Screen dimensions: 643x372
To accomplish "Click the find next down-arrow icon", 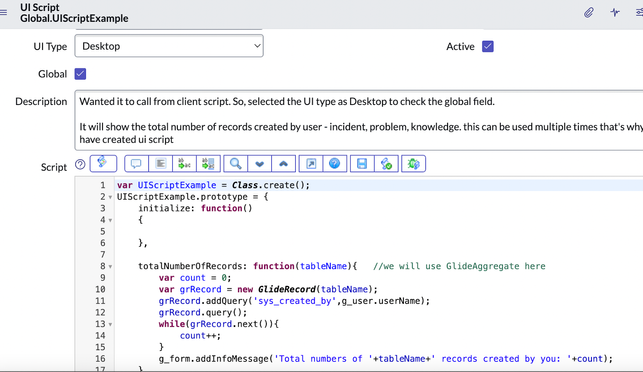I will pos(259,164).
